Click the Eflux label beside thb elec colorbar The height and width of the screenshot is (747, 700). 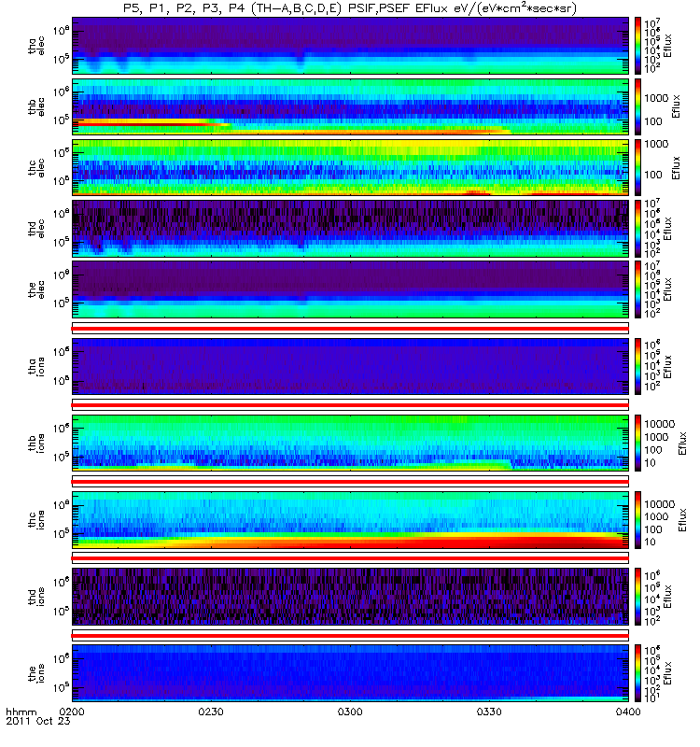[675, 106]
